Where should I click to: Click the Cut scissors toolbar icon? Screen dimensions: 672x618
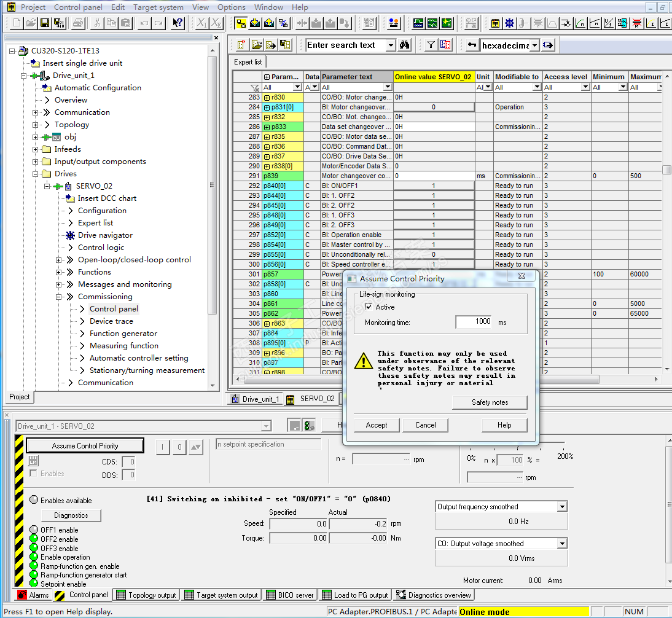click(x=96, y=23)
